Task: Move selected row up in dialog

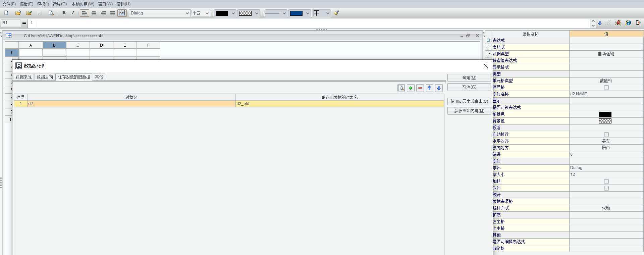Action: (429, 88)
